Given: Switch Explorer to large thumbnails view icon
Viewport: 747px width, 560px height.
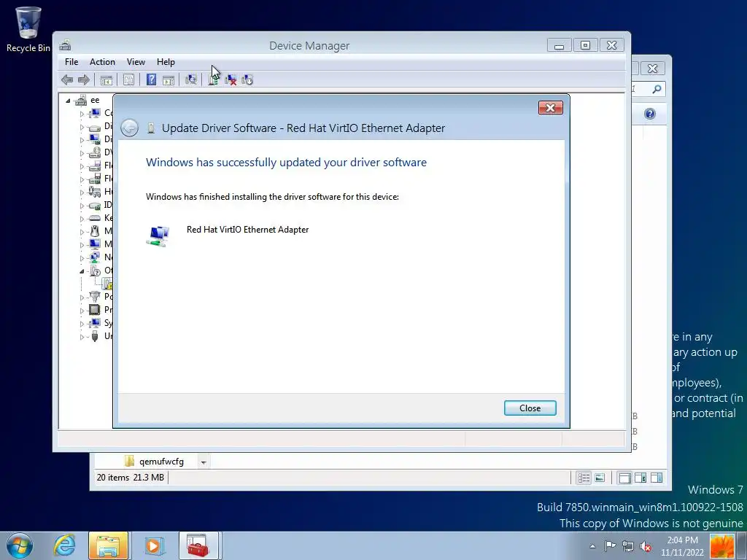Looking at the screenshot, I should 600,478.
